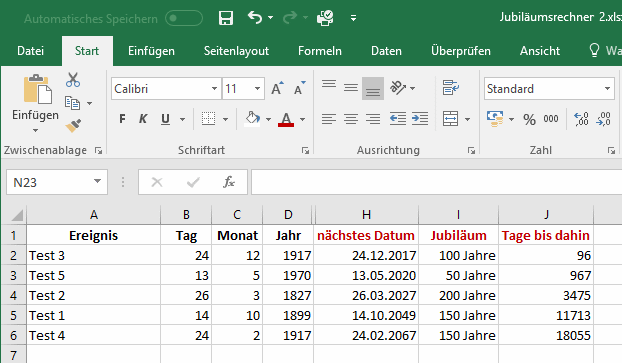Click the greyed Redo arrow
622x363 pixels.
[x=290, y=17]
